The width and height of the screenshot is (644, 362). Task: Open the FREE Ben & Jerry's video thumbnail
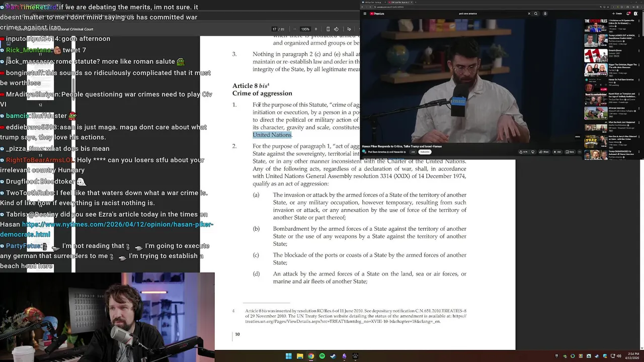pyautogui.click(x=596, y=141)
